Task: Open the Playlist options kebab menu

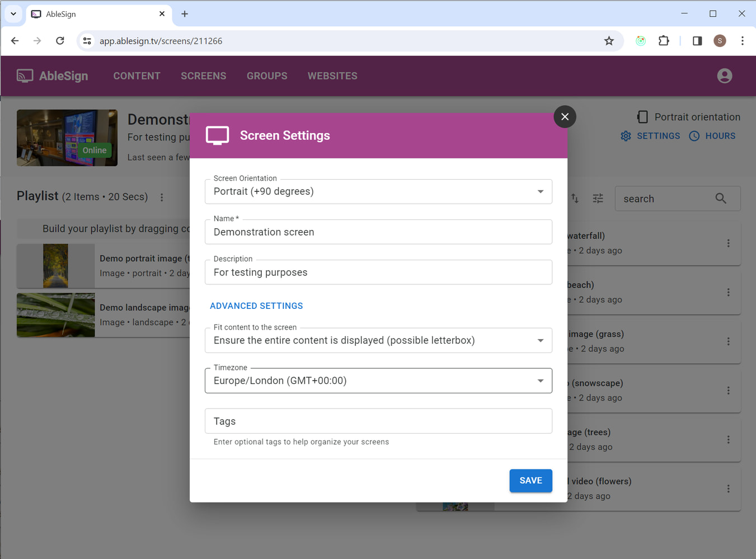Action: coord(162,197)
